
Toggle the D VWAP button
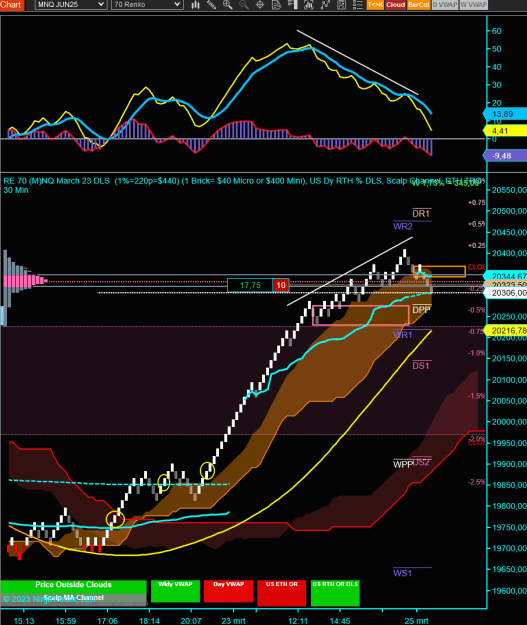445,4
